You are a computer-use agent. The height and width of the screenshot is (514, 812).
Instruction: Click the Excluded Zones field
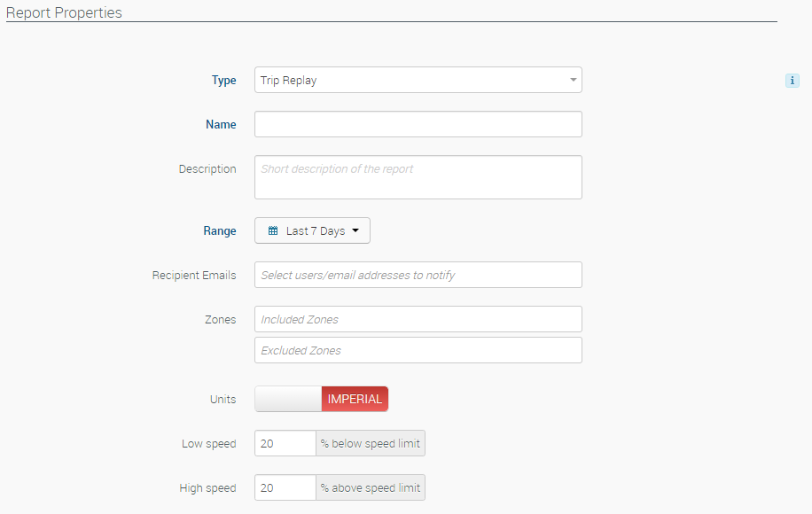[418, 350]
